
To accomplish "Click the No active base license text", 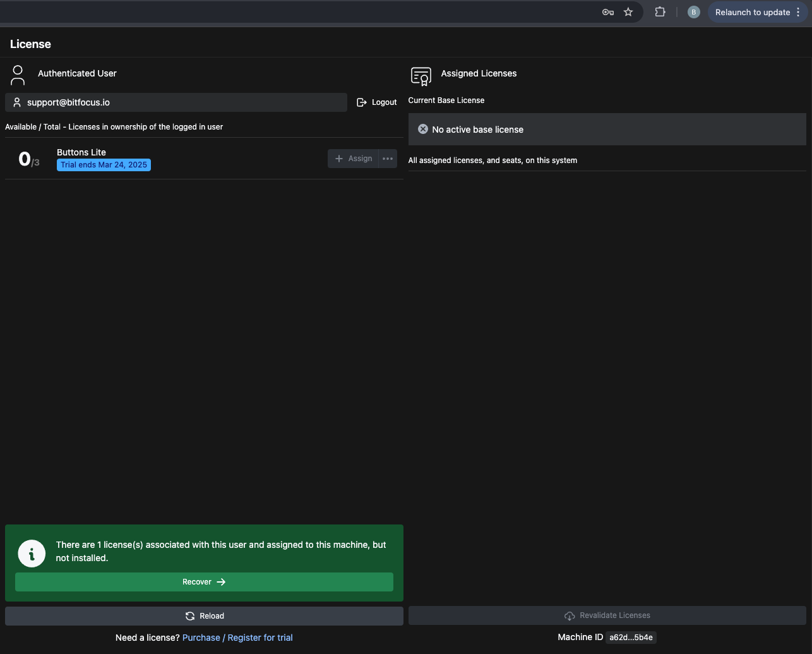I will tap(478, 130).
